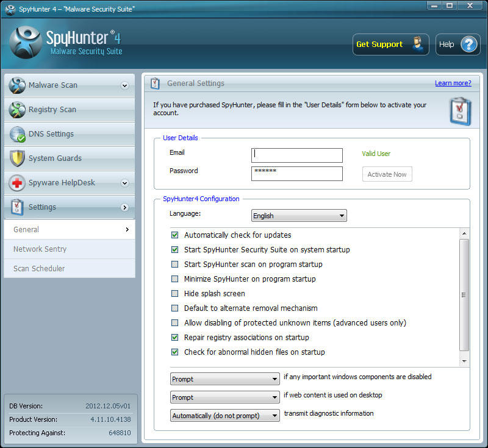Image resolution: width=488 pixels, height=448 pixels.
Task: Select the General settings submenu item
Action: [70, 229]
